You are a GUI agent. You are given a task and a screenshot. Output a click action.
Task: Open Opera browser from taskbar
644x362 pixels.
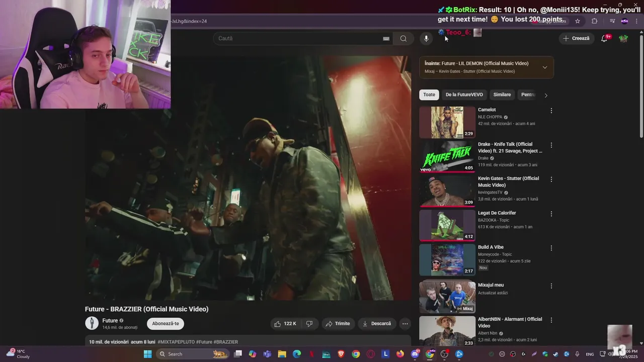click(x=371, y=354)
